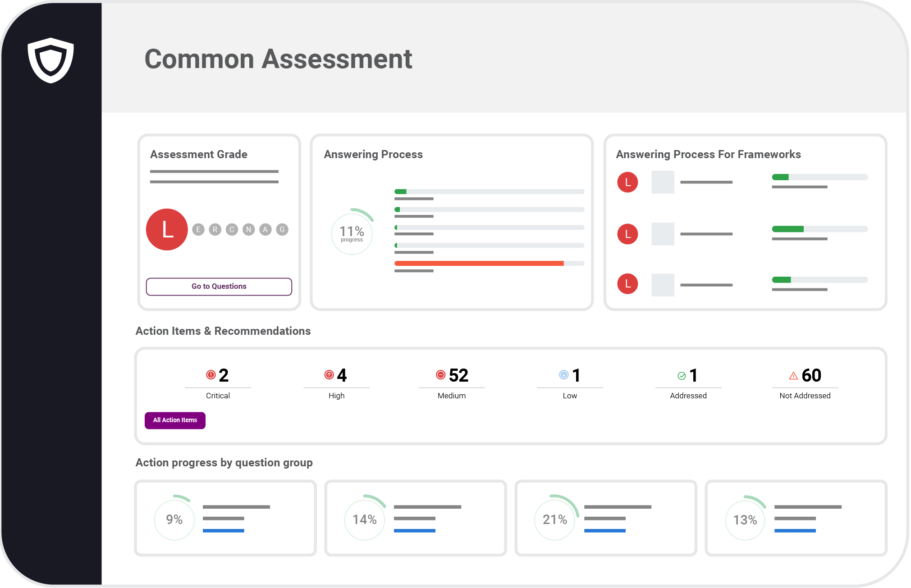Screen dimensions: 911x588
Task: Click the red bar in Answering Process
Action: (x=479, y=263)
